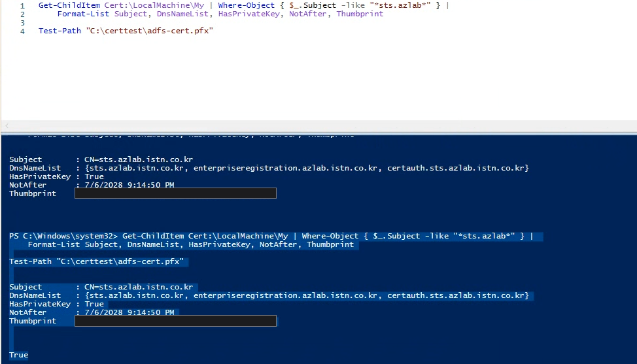Click Thumbprint property name on script line 2
This screenshot has height=364, width=637.
tap(360, 14)
